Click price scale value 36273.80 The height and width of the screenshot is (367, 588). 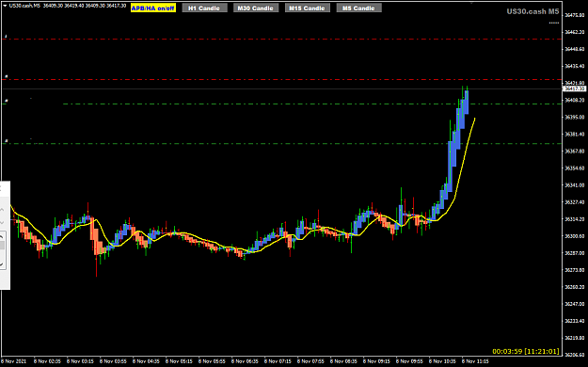(x=575, y=270)
